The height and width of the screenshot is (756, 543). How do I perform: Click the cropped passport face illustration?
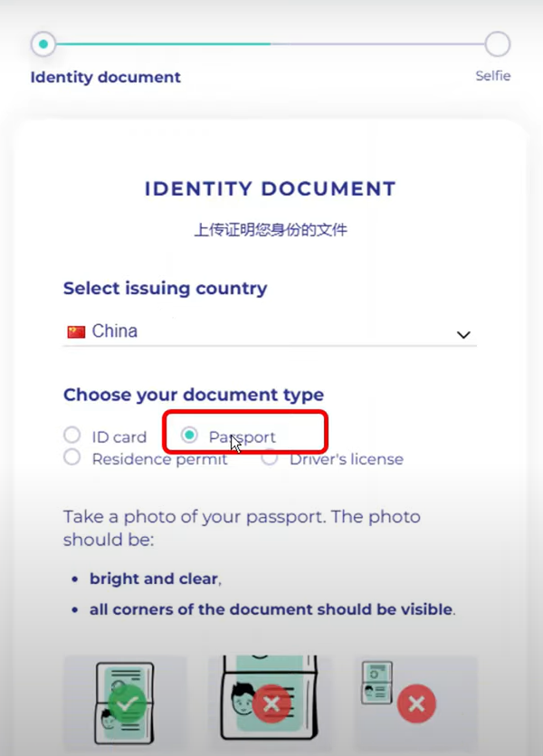point(243,700)
